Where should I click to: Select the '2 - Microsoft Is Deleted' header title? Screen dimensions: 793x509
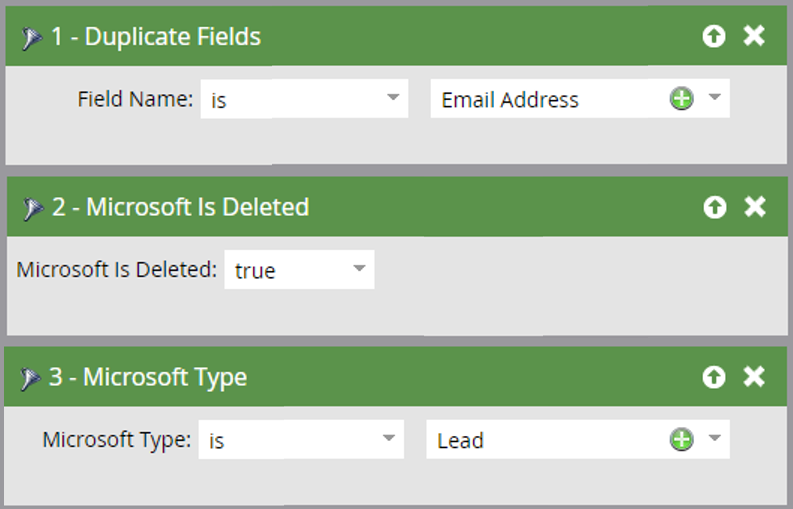click(181, 207)
